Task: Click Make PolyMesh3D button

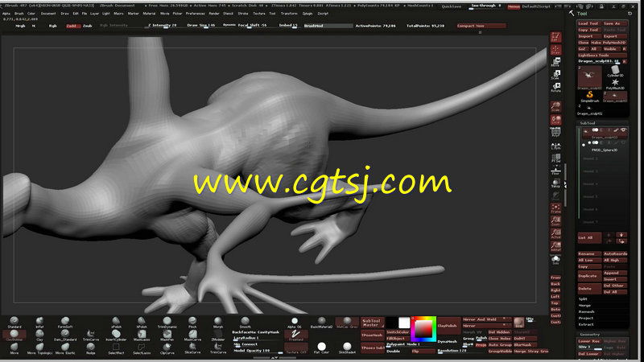Action: click(609, 43)
